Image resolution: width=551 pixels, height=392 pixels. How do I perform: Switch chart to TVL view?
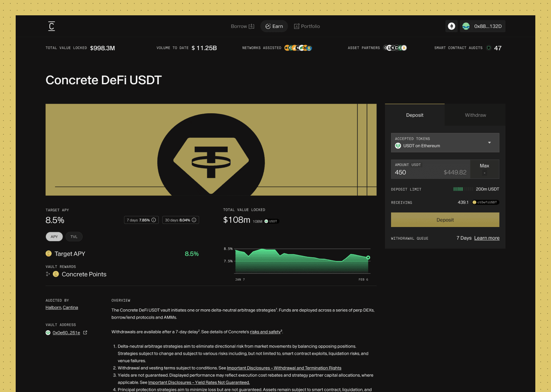[74, 237]
